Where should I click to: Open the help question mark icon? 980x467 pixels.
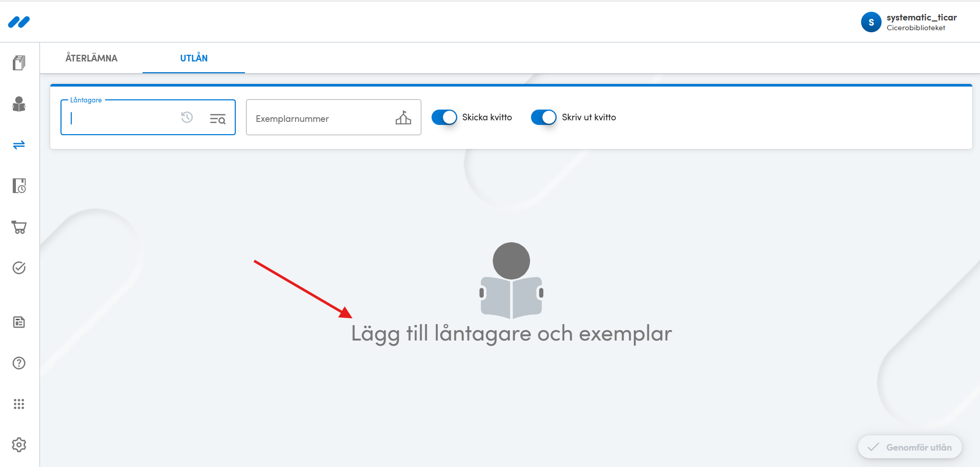[19, 363]
